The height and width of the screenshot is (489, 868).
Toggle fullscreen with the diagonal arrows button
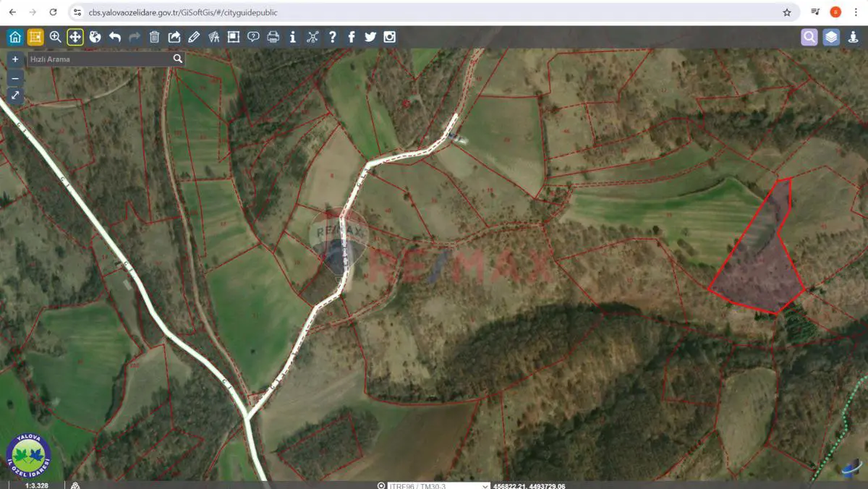tap(15, 95)
